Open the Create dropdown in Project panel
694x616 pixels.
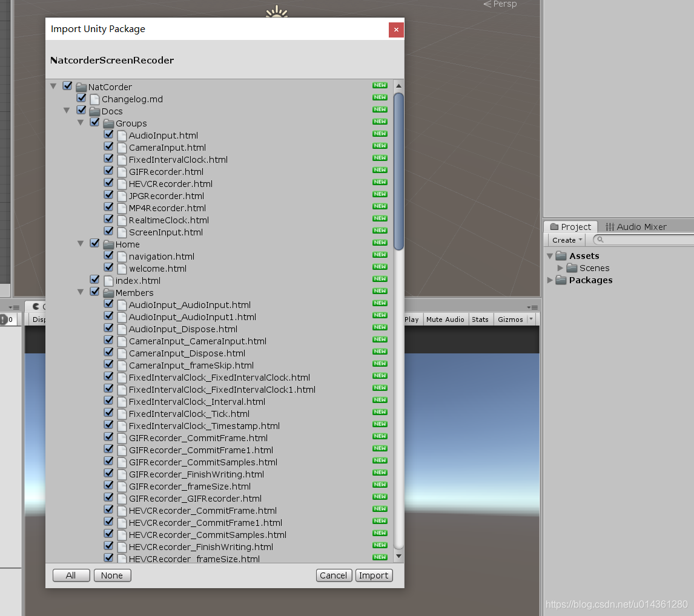(567, 240)
